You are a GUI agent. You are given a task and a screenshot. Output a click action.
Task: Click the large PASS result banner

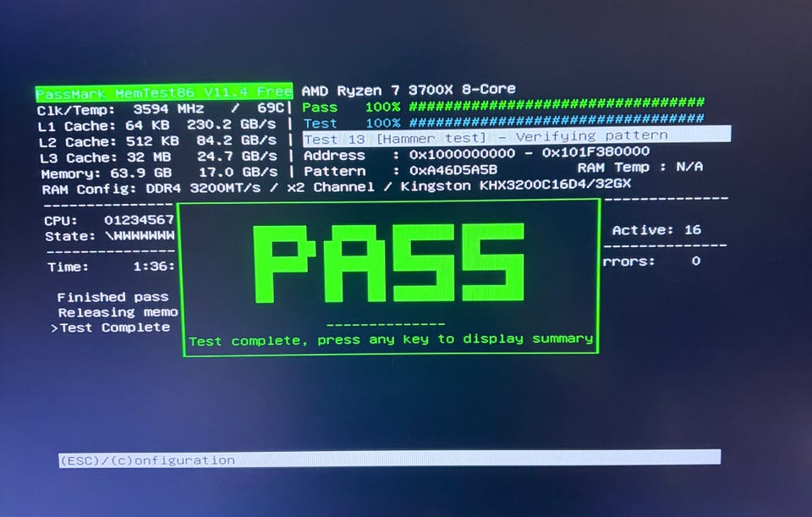point(389,263)
